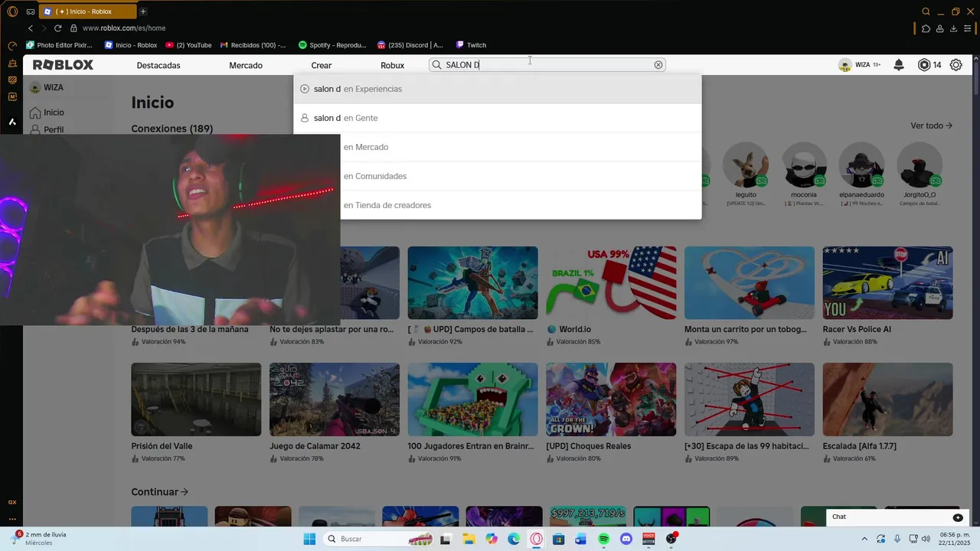
Task: Select 'salon d en Experiencias' suggestion
Action: coord(498,89)
